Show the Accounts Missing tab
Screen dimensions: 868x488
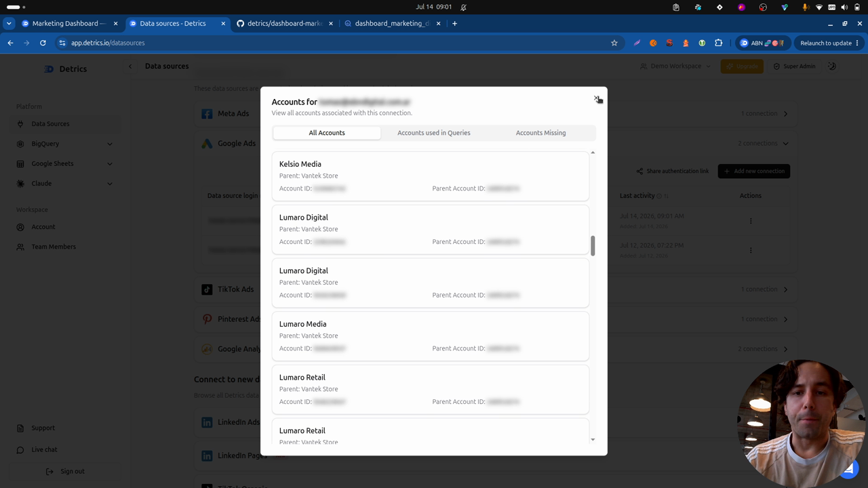[540, 133]
